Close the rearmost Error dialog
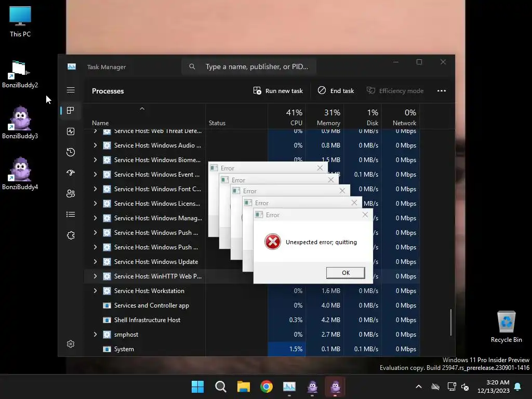The image size is (532, 399). coord(320,168)
